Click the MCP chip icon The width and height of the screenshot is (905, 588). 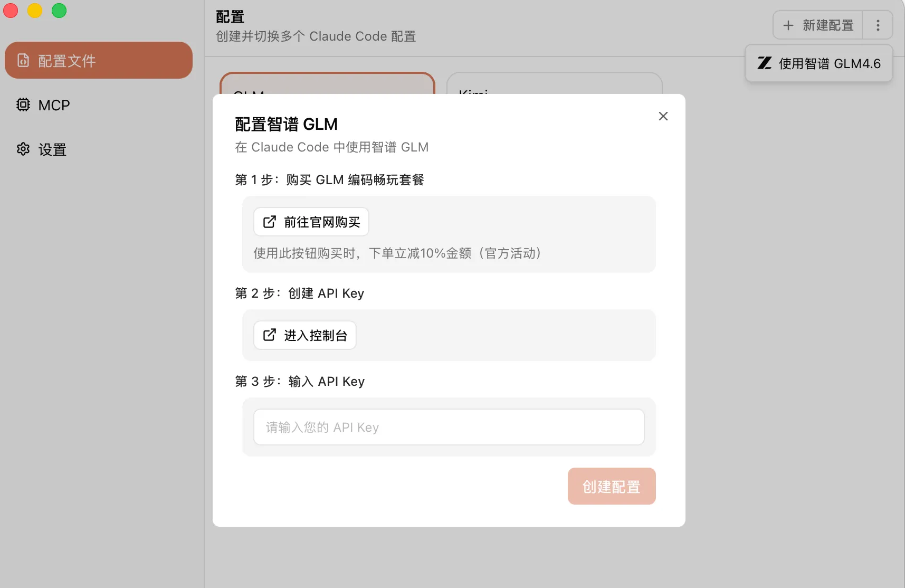click(x=23, y=105)
